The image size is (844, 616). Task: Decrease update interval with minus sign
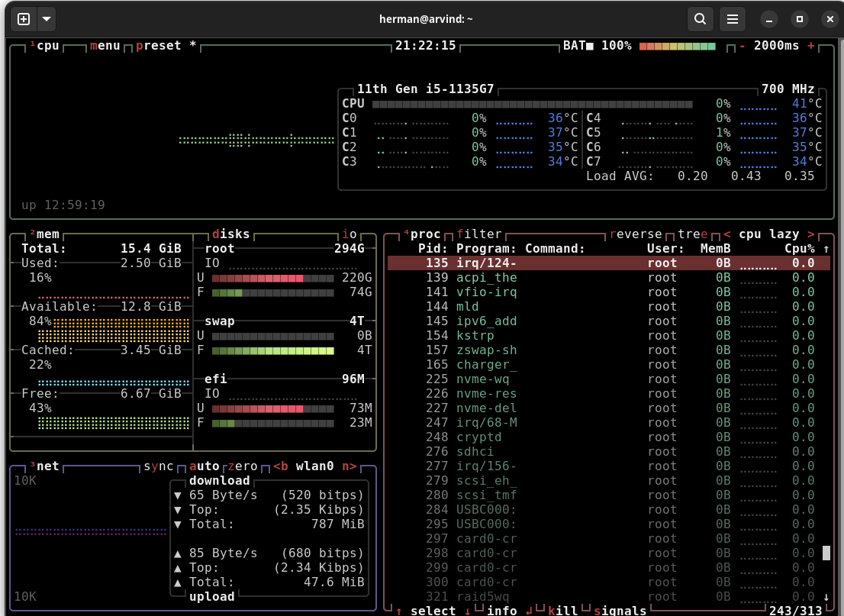tap(743, 46)
